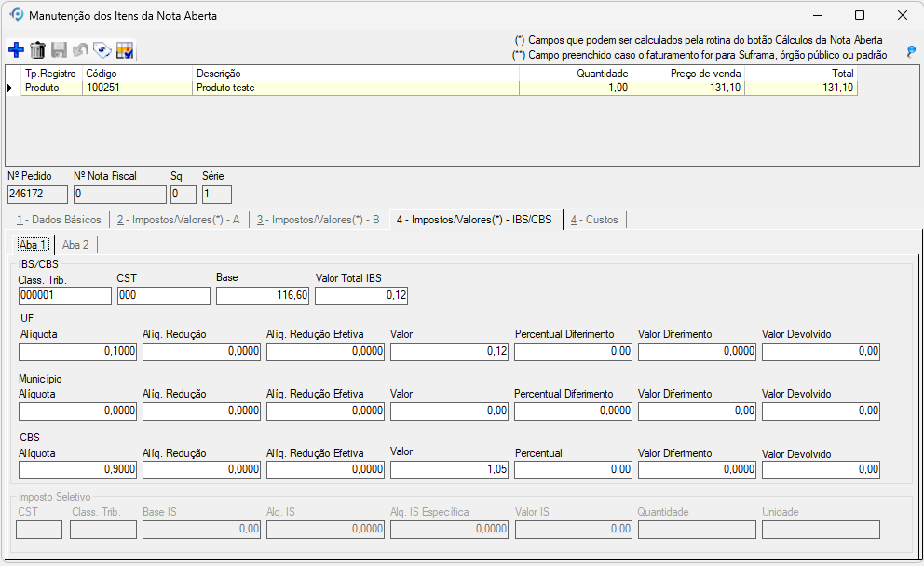The image size is (924, 566).
Task: Click the calculation grid checkmark icon
Action: click(125, 50)
